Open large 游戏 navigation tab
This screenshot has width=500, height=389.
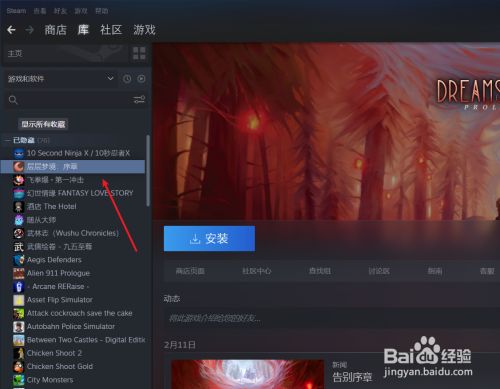coord(144,30)
